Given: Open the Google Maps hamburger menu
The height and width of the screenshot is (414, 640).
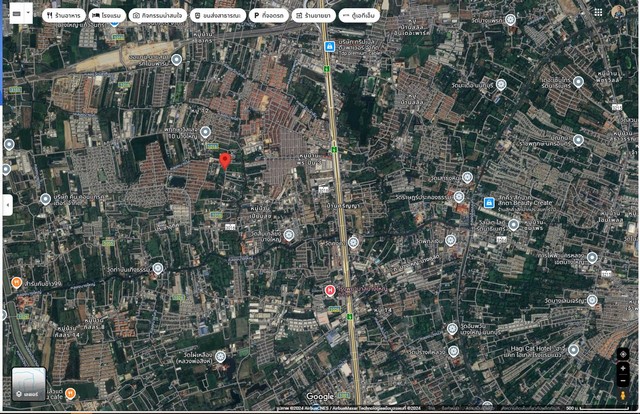Looking at the screenshot, I should [x=15, y=14].
